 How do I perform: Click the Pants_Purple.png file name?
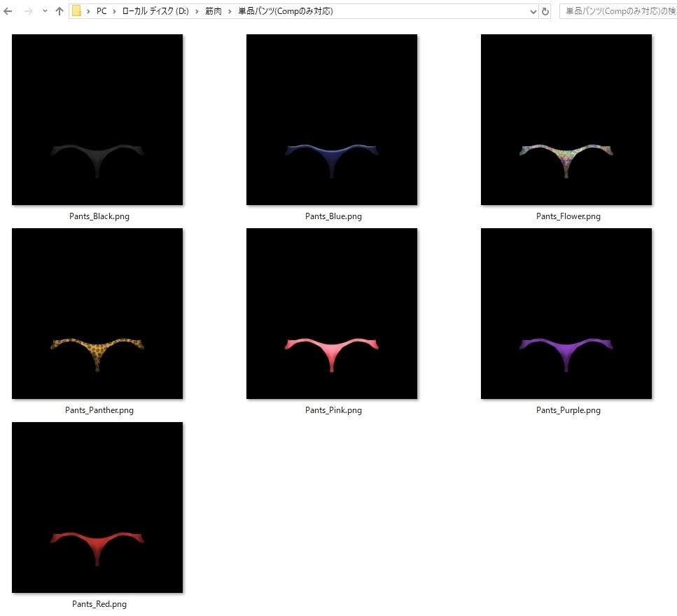pyautogui.click(x=568, y=410)
